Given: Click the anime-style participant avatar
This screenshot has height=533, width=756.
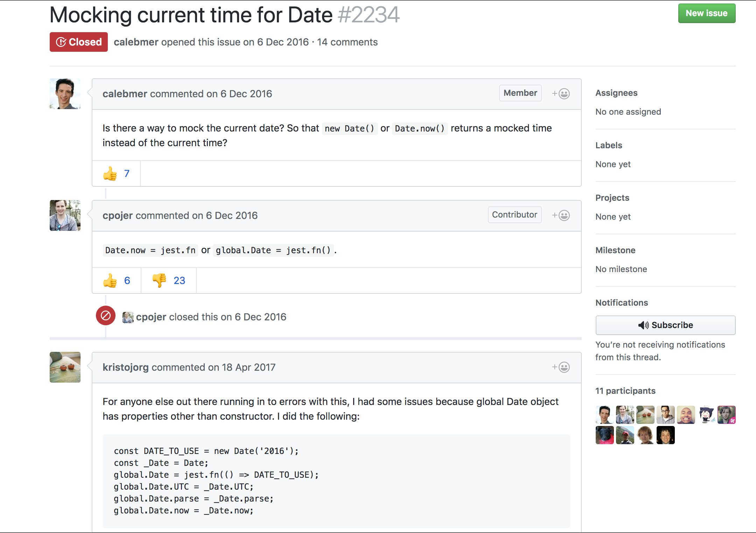Looking at the screenshot, I should pyautogui.click(x=706, y=415).
